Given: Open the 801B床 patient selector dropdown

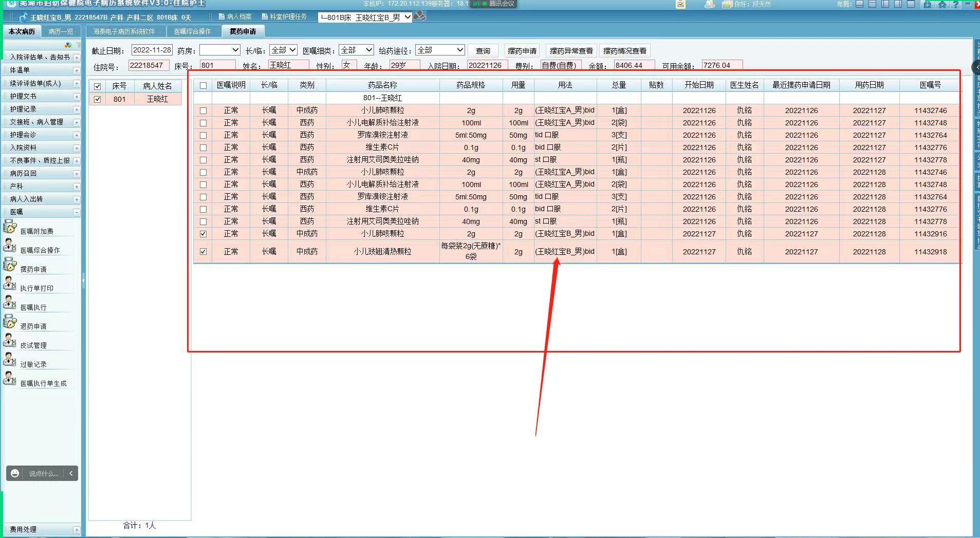Looking at the screenshot, I should pos(365,17).
